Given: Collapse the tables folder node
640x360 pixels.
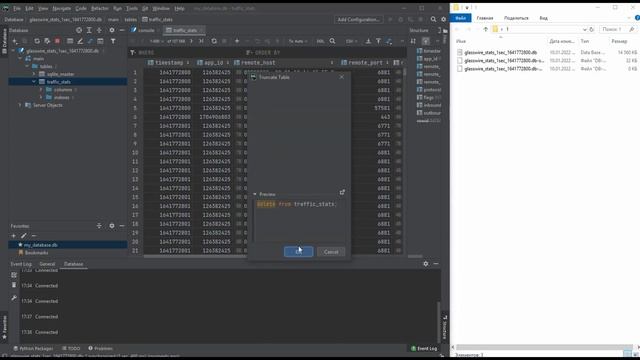Looking at the screenshot, I should [27, 67].
